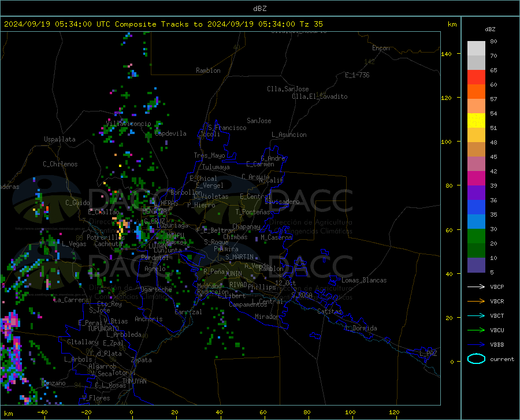The height and width of the screenshot is (420, 520).
Task: Click the Mirador label
Action: tap(267, 317)
